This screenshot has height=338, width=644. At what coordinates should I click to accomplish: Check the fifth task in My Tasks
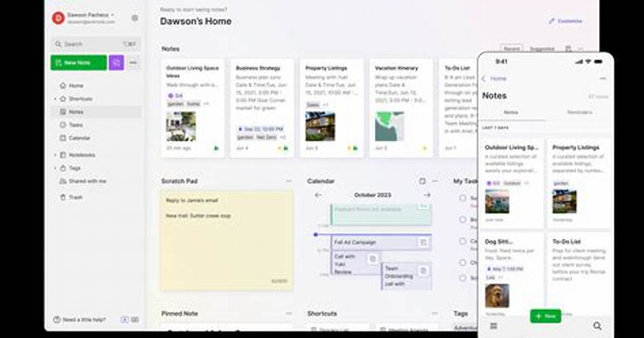click(463, 278)
